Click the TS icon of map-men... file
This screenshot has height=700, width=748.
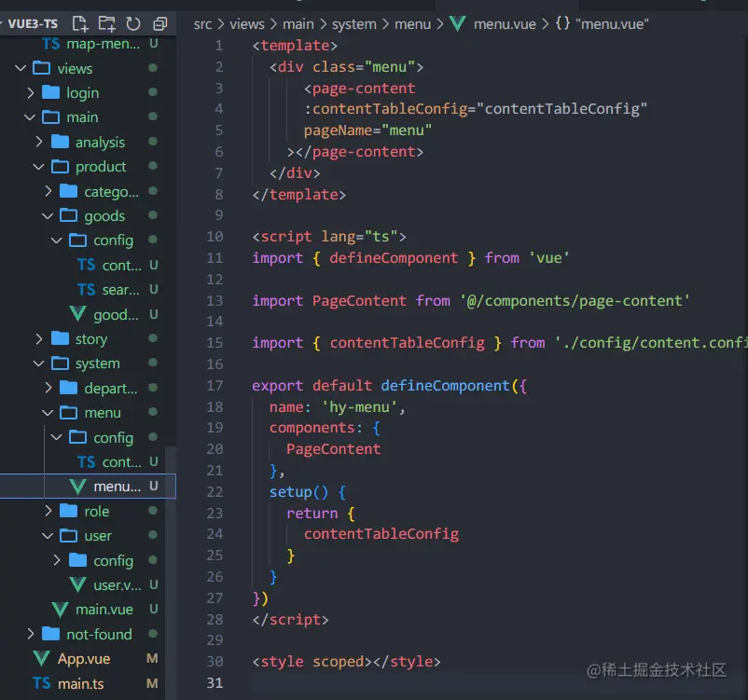50,44
